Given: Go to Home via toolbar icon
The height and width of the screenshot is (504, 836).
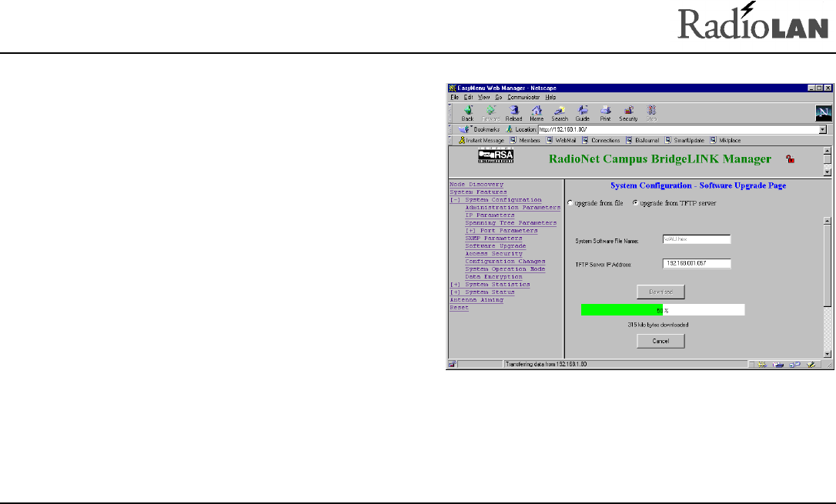Looking at the screenshot, I should tap(537, 112).
